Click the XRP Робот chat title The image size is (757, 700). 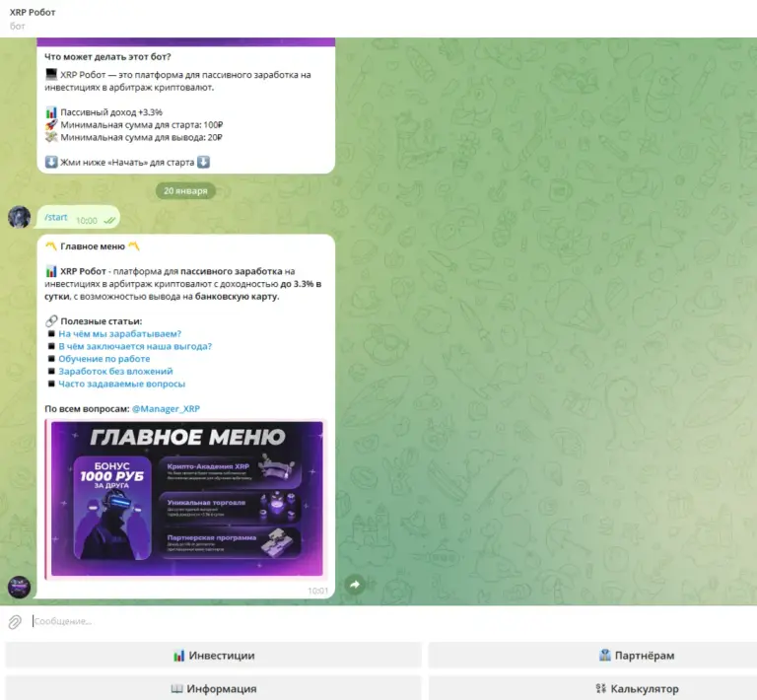point(33,12)
